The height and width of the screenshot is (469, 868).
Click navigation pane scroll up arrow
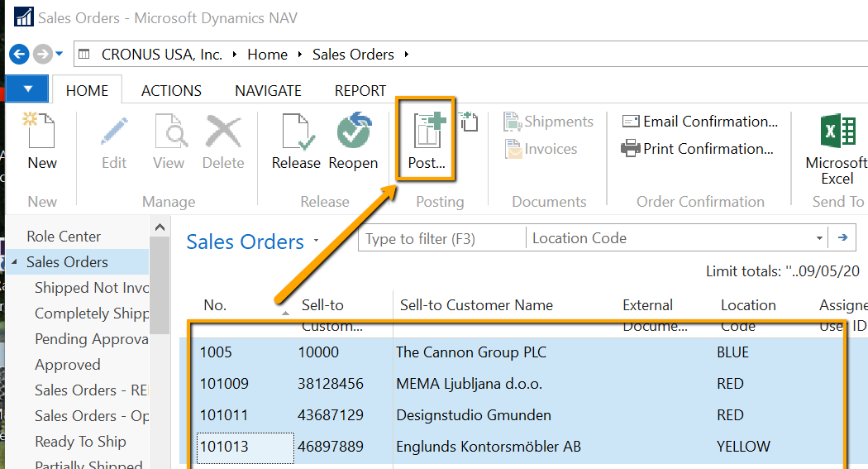160,227
